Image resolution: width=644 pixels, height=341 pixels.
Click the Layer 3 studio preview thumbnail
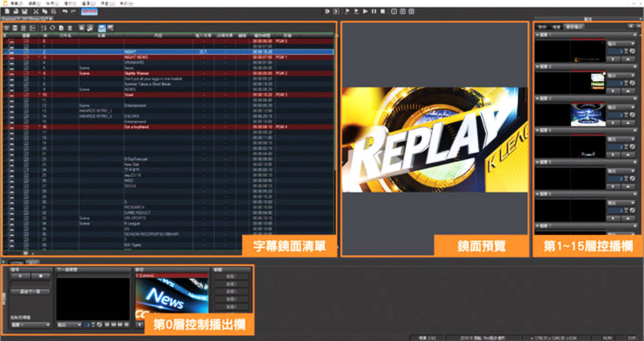(588, 115)
